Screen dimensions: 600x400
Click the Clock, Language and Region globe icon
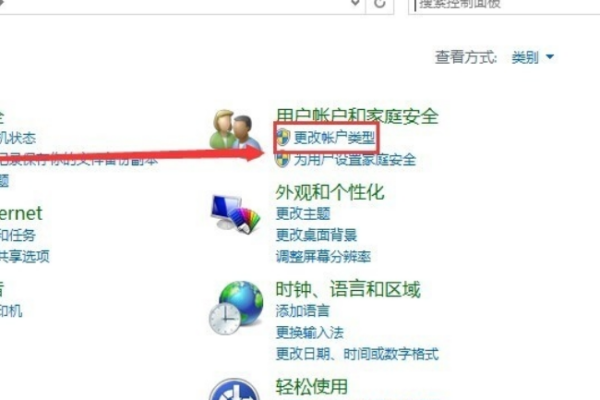[236, 308]
